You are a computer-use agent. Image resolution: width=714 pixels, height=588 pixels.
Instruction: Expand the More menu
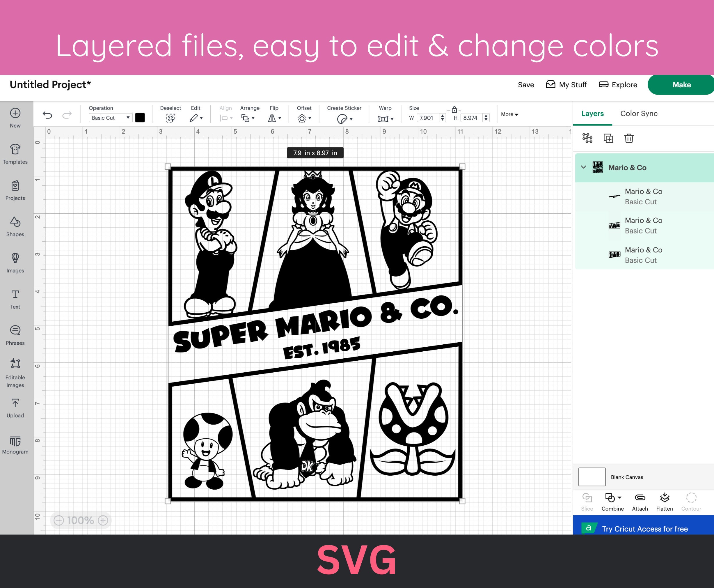click(x=509, y=114)
